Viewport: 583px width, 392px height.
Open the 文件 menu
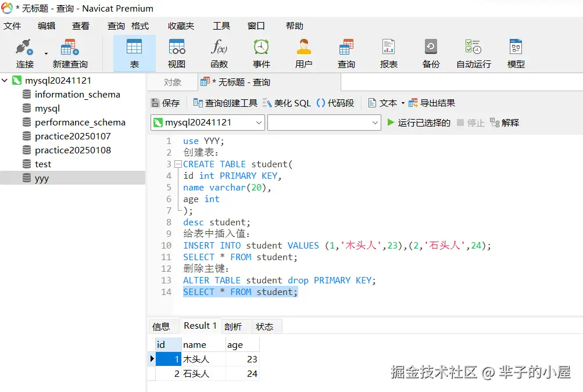pos(12,26)
